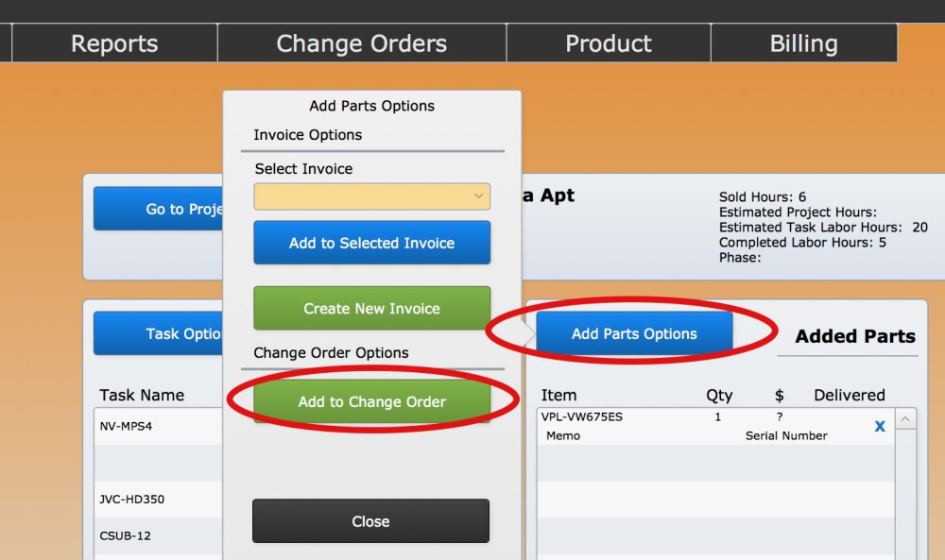Open the Task Options menu
The width and height of the screenshot is (945, 560).
tap(159, 332)
